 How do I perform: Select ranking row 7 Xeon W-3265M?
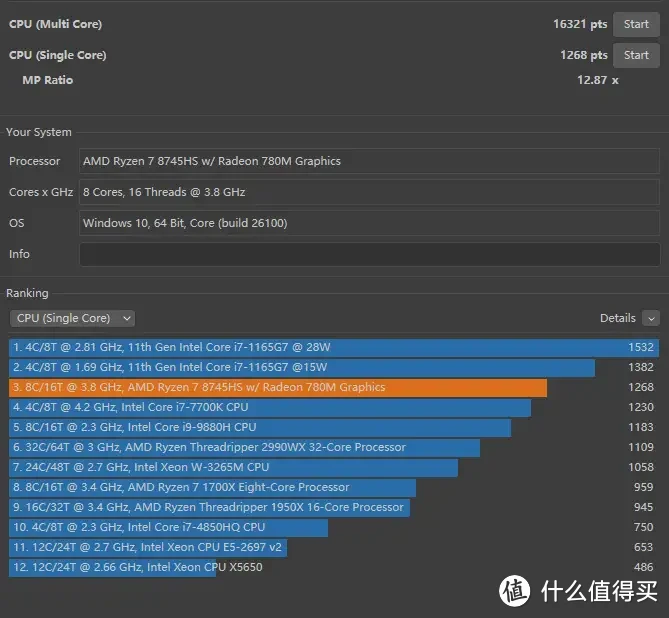[x=334, y=468]
